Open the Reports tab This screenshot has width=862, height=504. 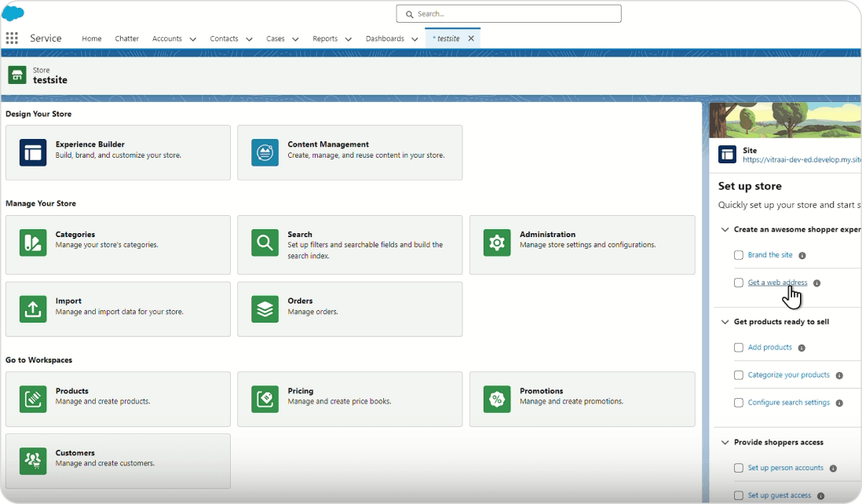(x=325, y=38)
